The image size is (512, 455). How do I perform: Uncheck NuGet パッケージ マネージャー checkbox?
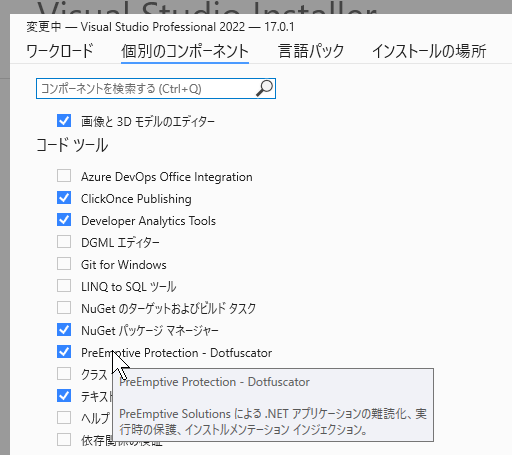pos(64,330)
